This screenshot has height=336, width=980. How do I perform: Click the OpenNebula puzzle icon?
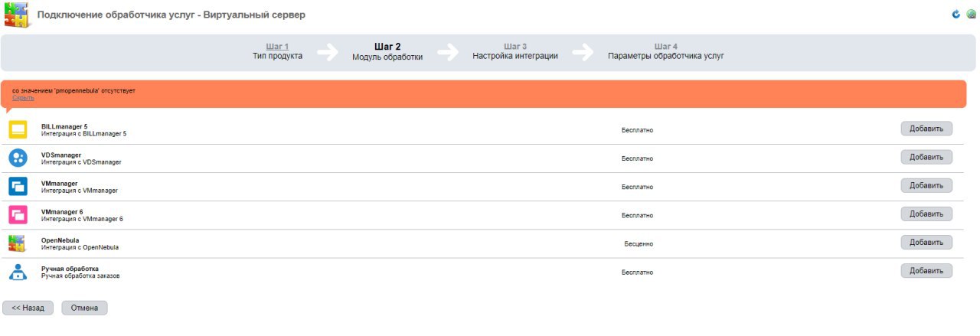pyautogui.click(x=17, y=243)
